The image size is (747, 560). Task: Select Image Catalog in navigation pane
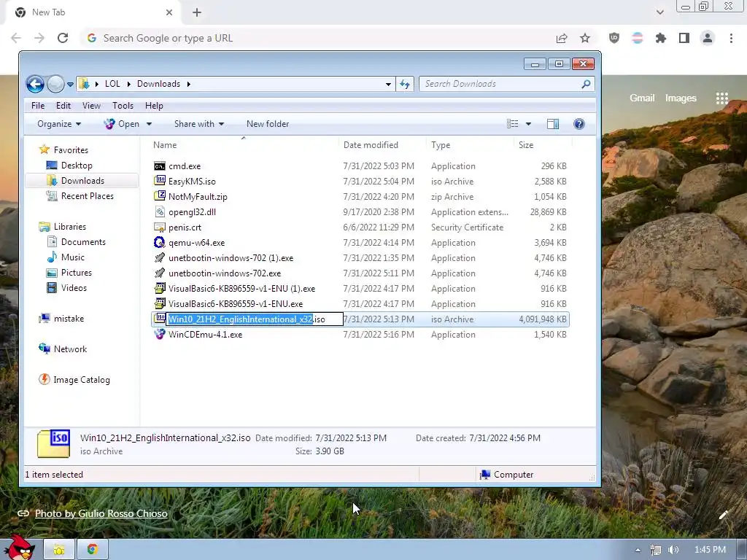(x=82, y=379)
